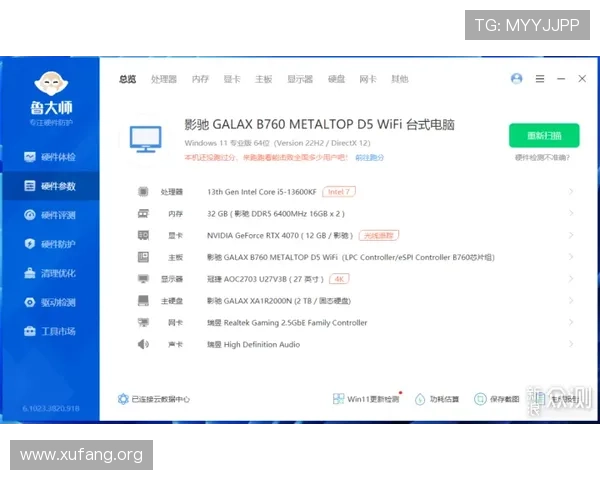Click the 网卡 network adapter icon
600x480 pixels.
(x=143, y=322)
